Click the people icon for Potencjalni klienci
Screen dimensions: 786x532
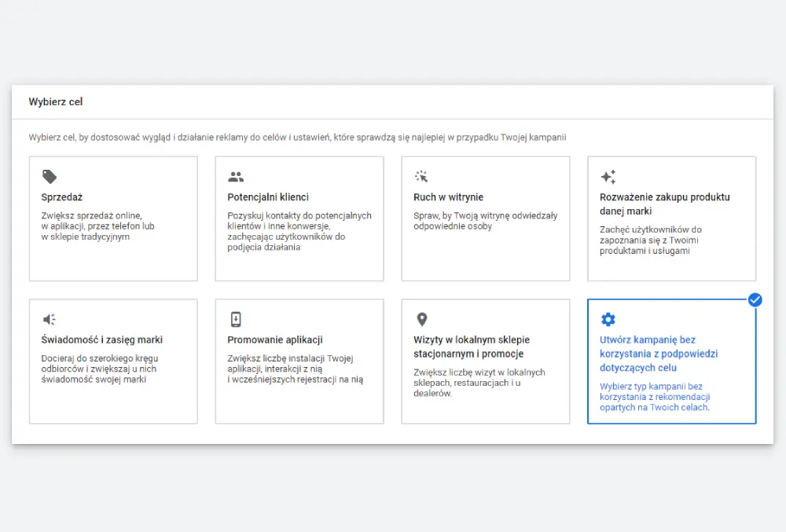pos(236,177)
